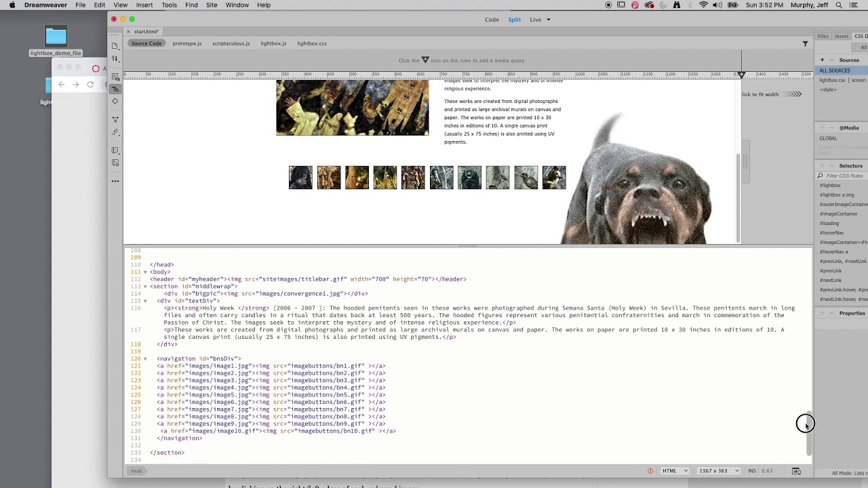
Task: Click the Apply Comment icon
Action: [x=115, y=150]
